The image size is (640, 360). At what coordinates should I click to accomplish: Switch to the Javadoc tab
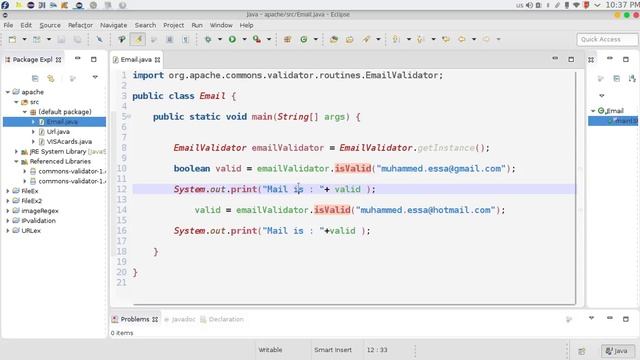[180, 319]
